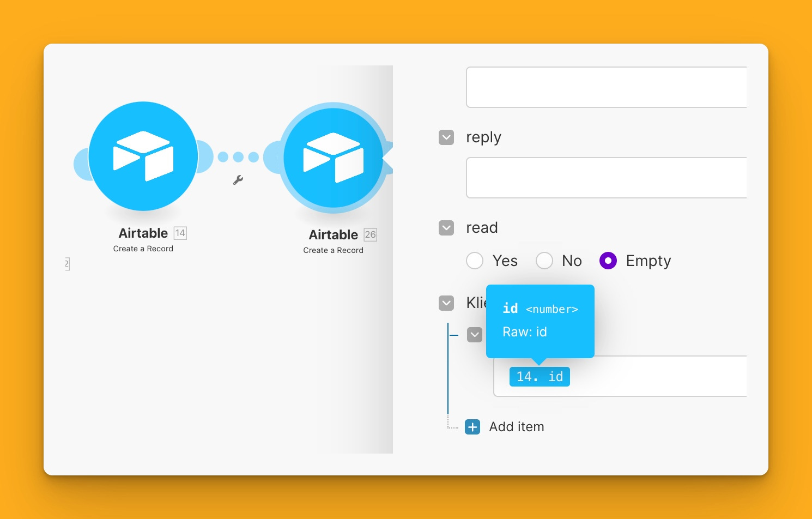Image resolution: width=812 pixels, height=519 pixels.
Task: Open the Airtable module 14 icon
Action: tap(143, 156)
